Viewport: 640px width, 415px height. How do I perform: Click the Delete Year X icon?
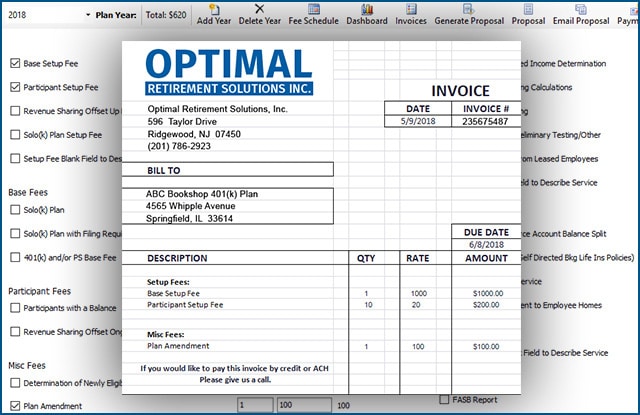(260, 9)
